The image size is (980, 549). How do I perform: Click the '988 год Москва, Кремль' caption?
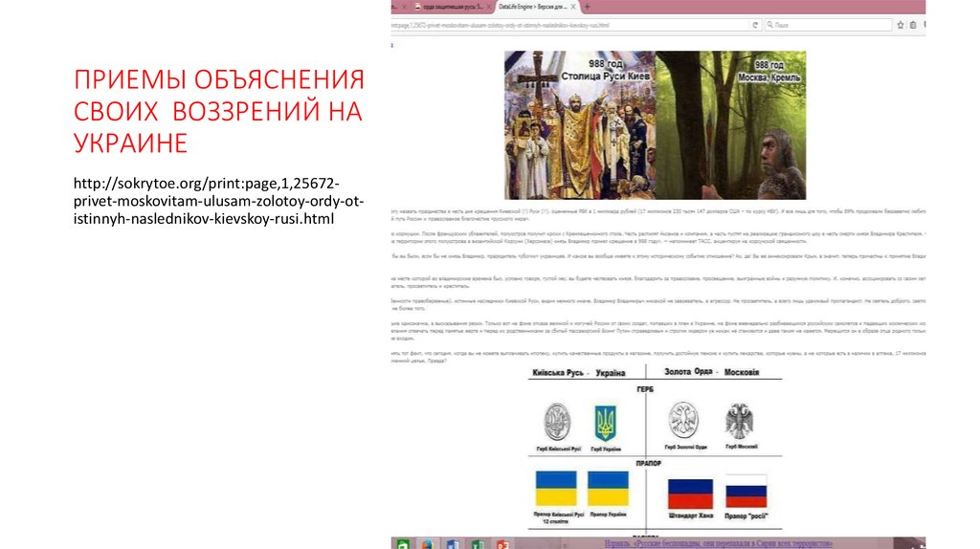pos(768,71)
